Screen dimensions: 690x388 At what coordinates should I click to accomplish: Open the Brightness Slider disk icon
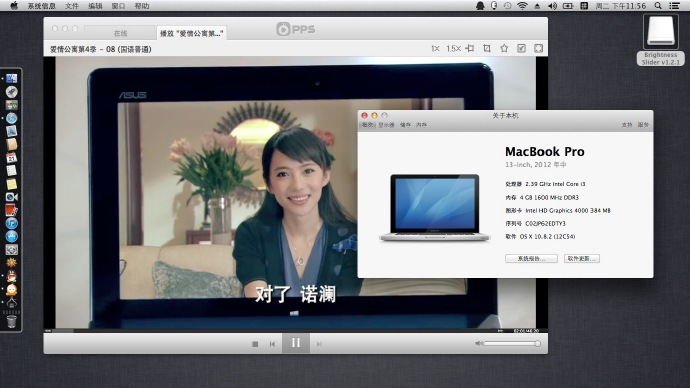point(661,32)
